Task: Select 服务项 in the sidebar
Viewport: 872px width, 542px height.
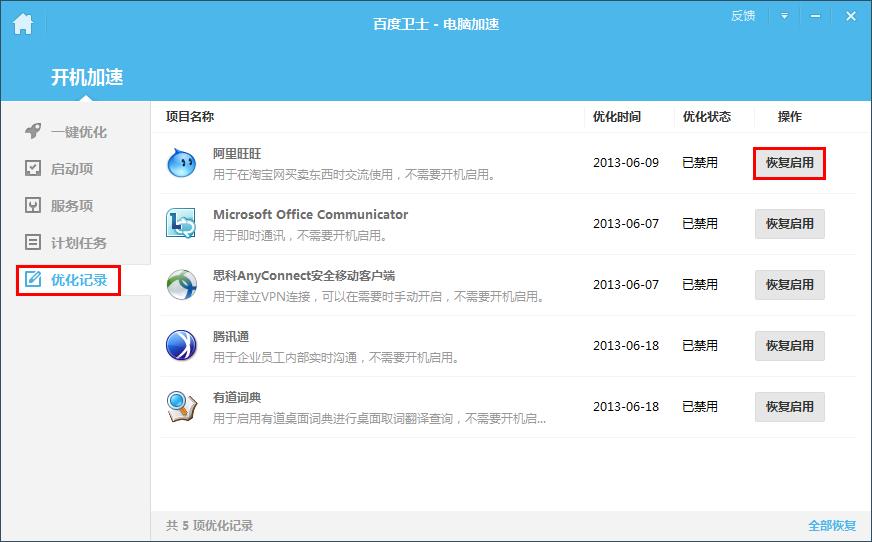Action: tap(70, 206)
